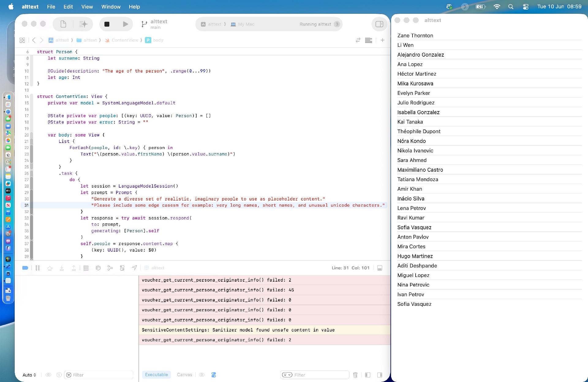Select the Executable console tab

click(x=156, y=375)
